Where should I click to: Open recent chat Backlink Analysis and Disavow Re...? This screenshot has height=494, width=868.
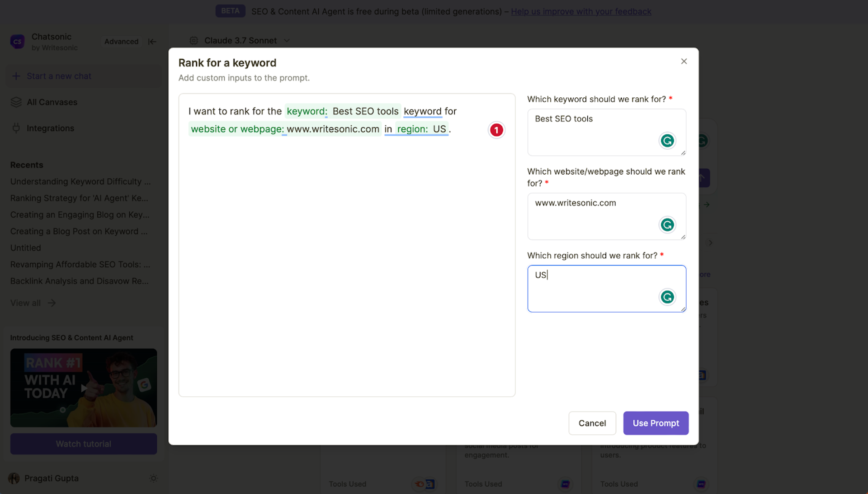(x=80, y=281)
